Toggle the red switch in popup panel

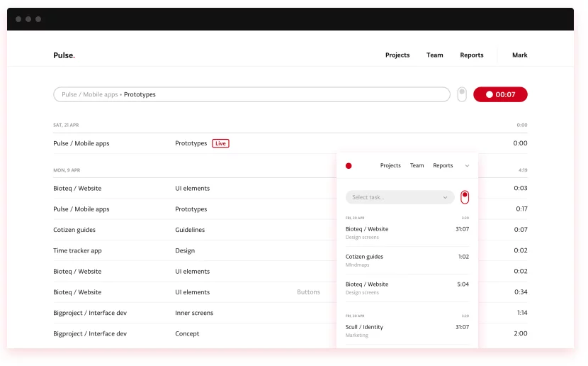click(x=465, y=196)
